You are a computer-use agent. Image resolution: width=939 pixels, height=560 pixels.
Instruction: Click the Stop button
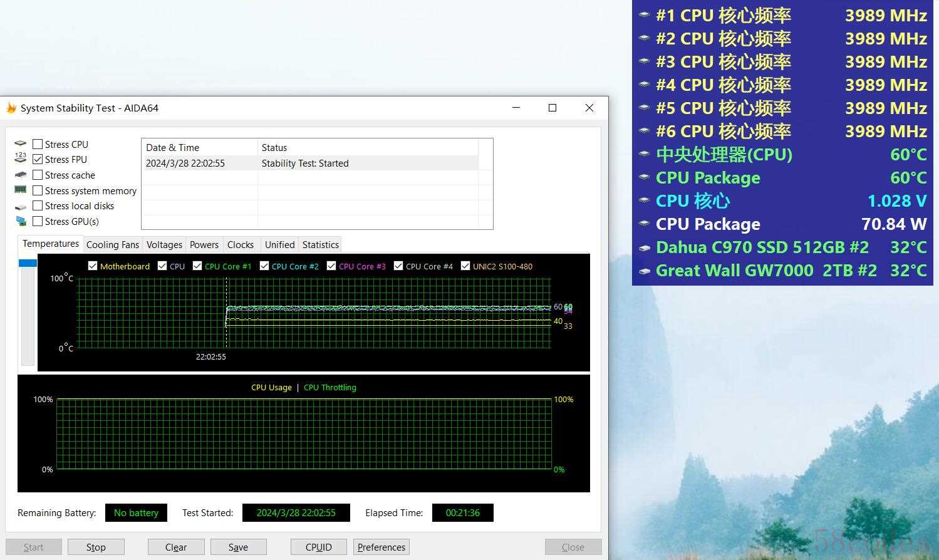coord(96,547)
